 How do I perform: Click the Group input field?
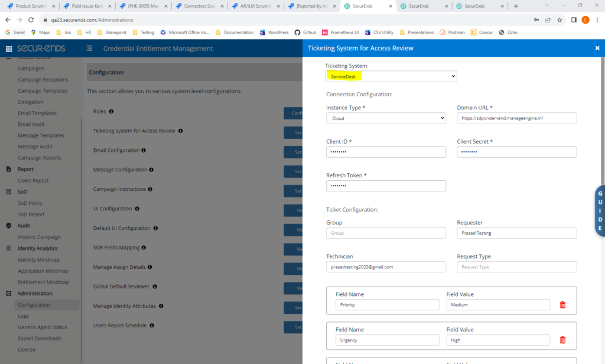tap(386, 233)
